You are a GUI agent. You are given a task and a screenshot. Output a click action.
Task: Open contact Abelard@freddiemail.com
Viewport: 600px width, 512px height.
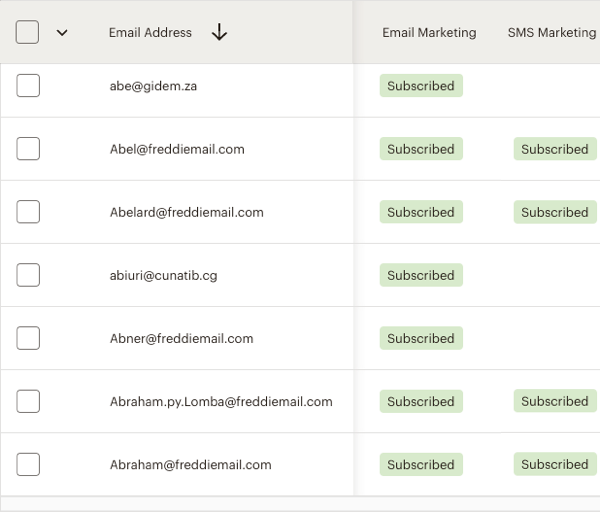(186, 212)
